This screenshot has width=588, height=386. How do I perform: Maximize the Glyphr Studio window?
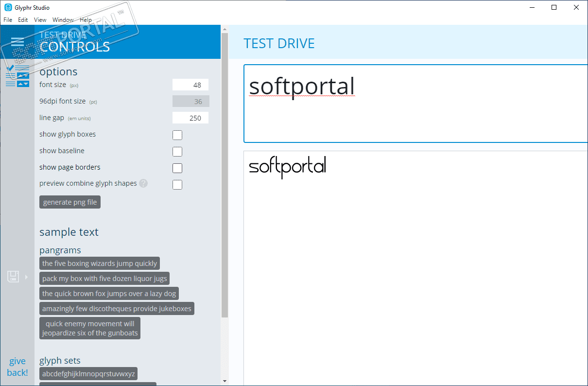[554, 7]
